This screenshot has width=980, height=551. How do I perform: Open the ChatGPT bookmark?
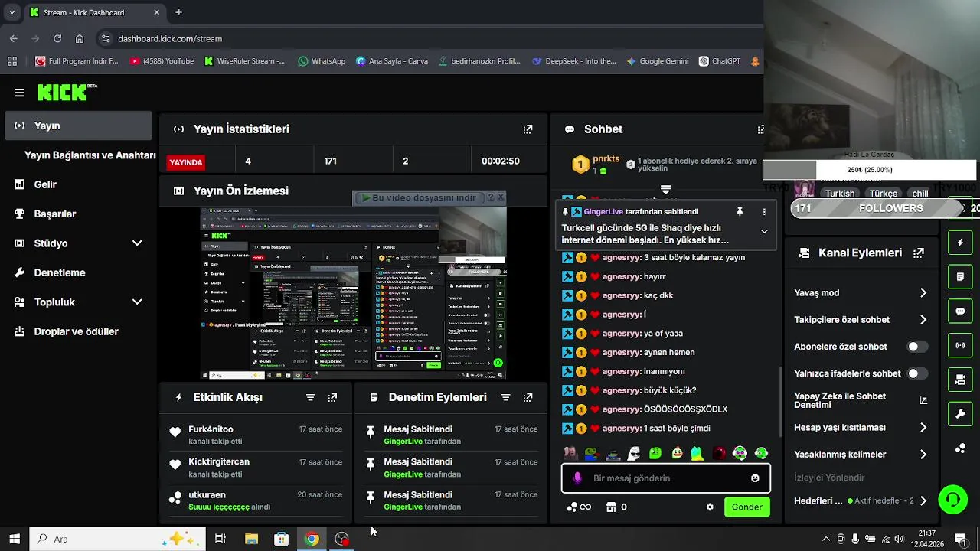coord(720,61)
